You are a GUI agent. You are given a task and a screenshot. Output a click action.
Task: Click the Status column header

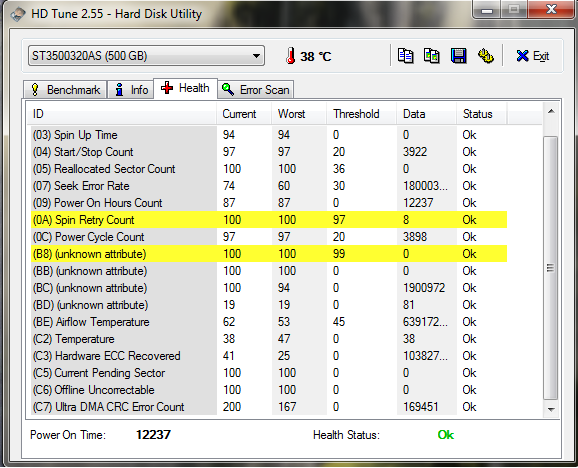[482, 114]
